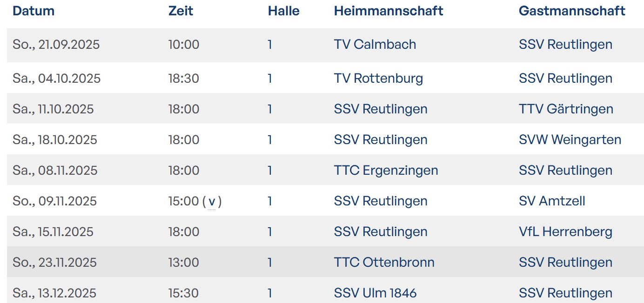Click the Zeit column header
This screenshot has height=303, width=644.
click(181, 11)
